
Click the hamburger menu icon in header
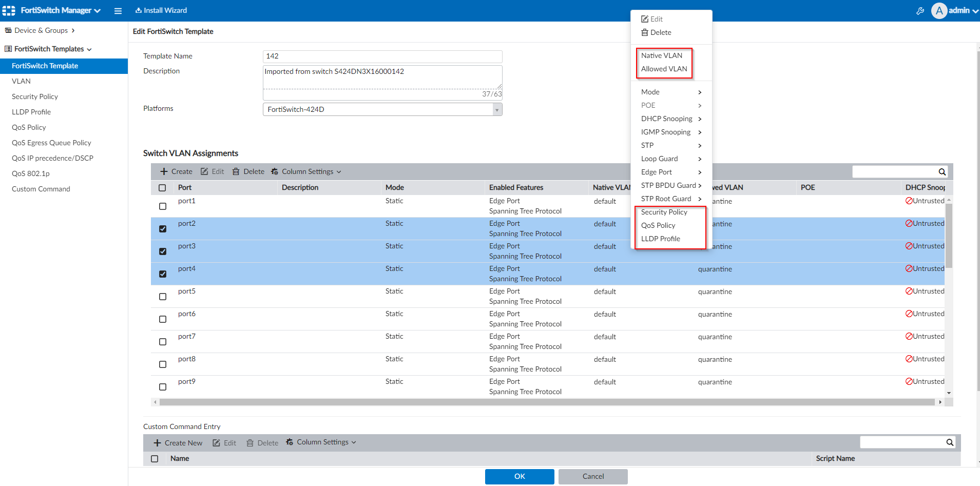coord(118,11)
